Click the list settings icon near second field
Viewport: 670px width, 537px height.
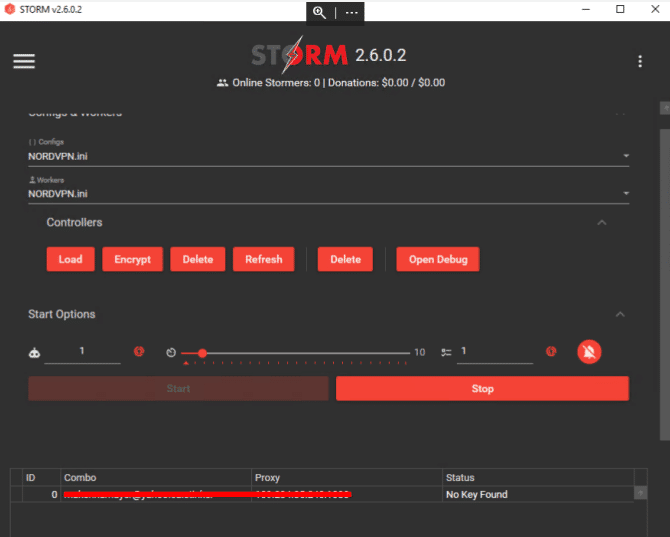(446, 352)
